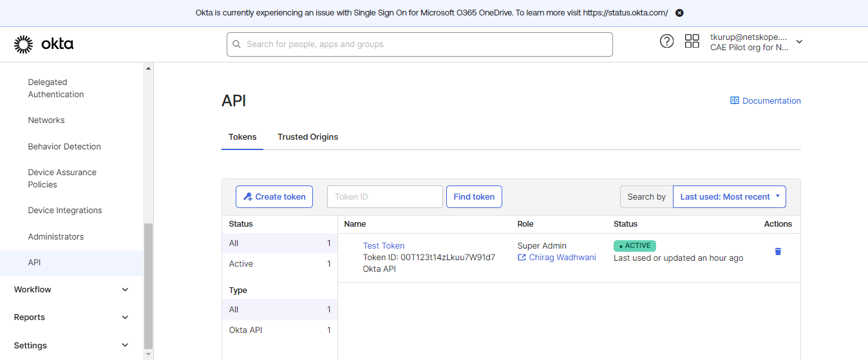The width and height of the screenshot is (868, 360).
Task: Click the Search by label
Action: tap(646, 197)
